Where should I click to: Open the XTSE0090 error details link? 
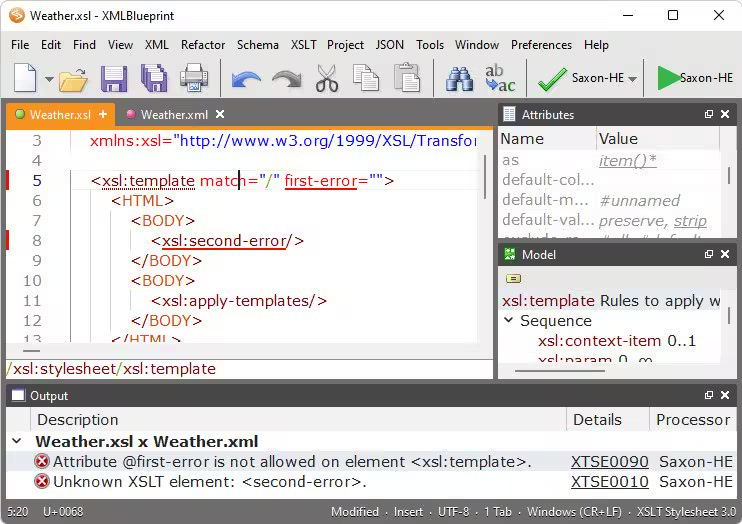610,462
